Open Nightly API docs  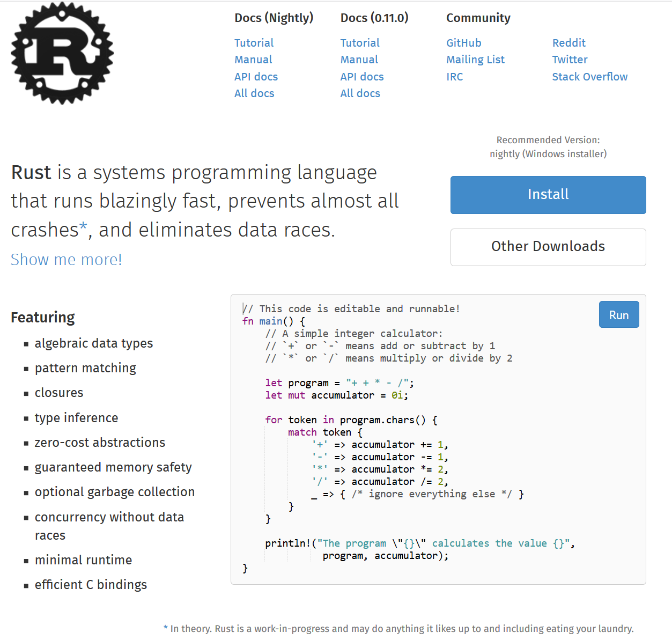[256, 77]
